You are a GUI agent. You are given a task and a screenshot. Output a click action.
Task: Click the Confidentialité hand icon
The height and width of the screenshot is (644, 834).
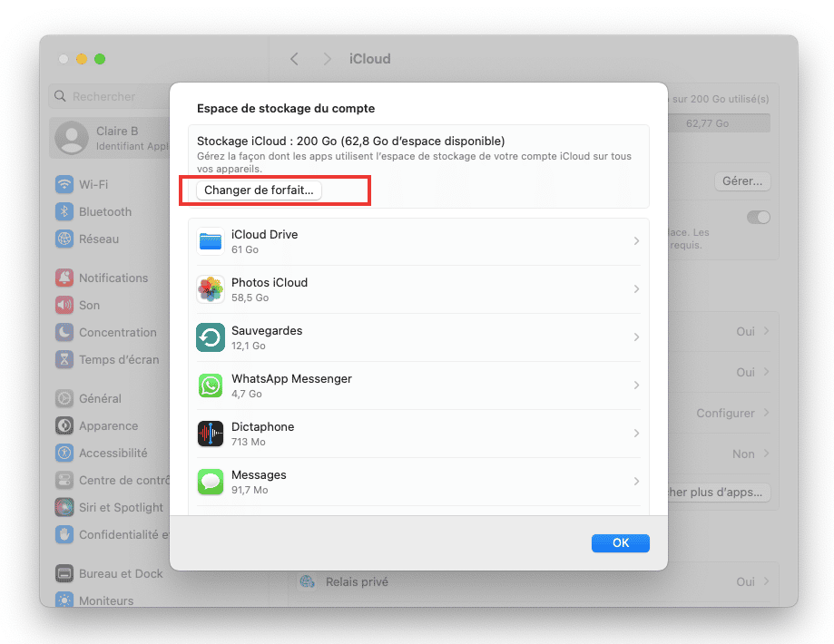64,534
